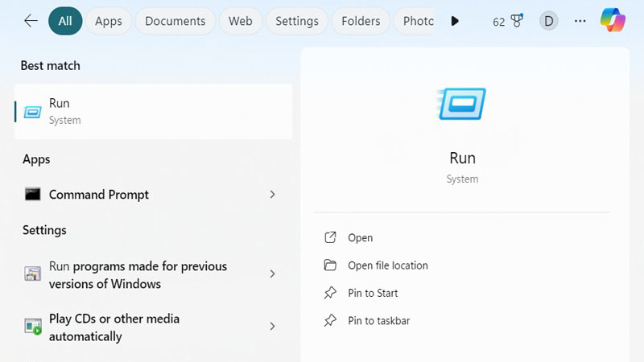The height and width of the screenshot is (362, 644).
Task: Expand the 'Run programs made for previous versions' chevron
Action: coord(272,274)
